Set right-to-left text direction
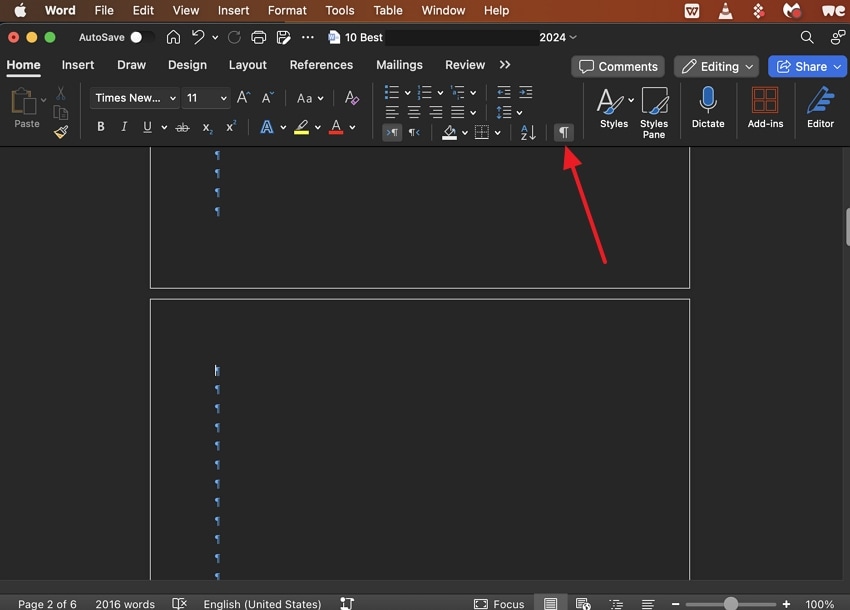This screenshot has width=850, height=610. pos(414,132)
